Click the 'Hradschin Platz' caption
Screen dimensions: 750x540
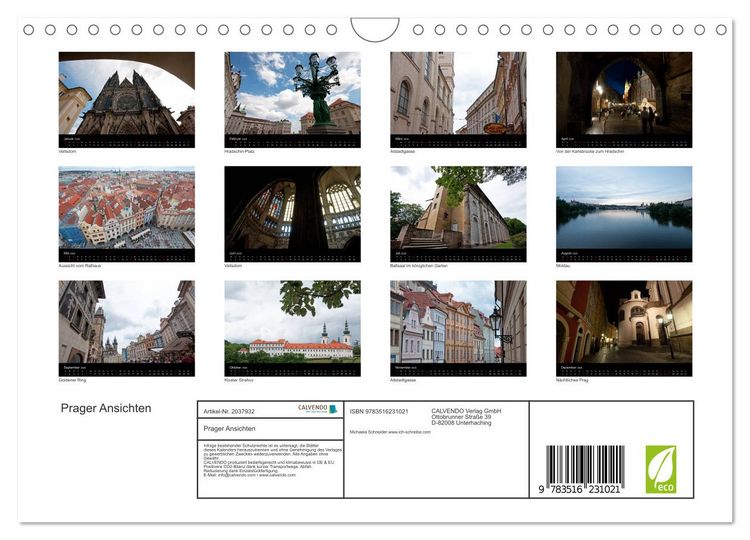point(239,152)
